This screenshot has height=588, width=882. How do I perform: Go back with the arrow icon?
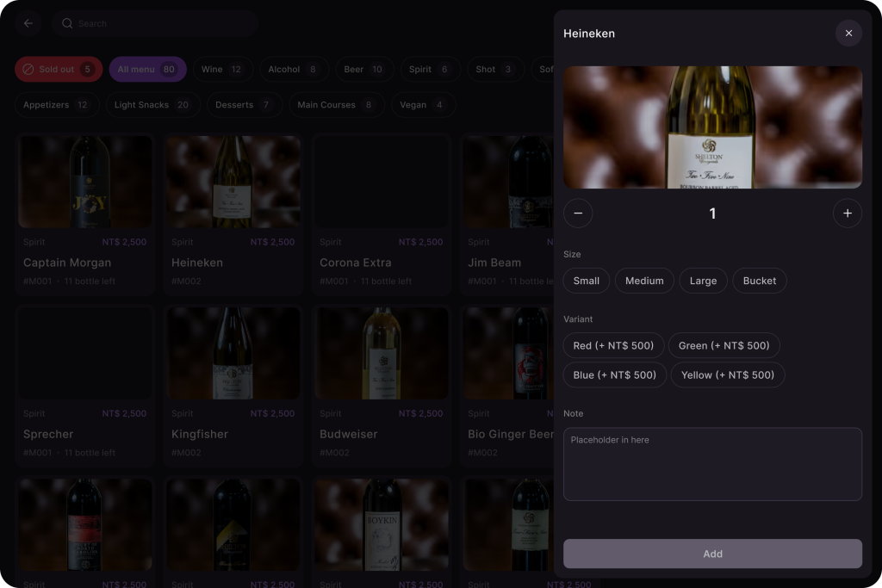tap(28, 23)
